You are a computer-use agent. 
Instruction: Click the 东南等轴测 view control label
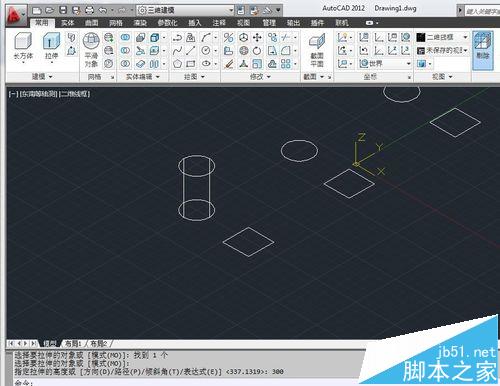point(39,94)
